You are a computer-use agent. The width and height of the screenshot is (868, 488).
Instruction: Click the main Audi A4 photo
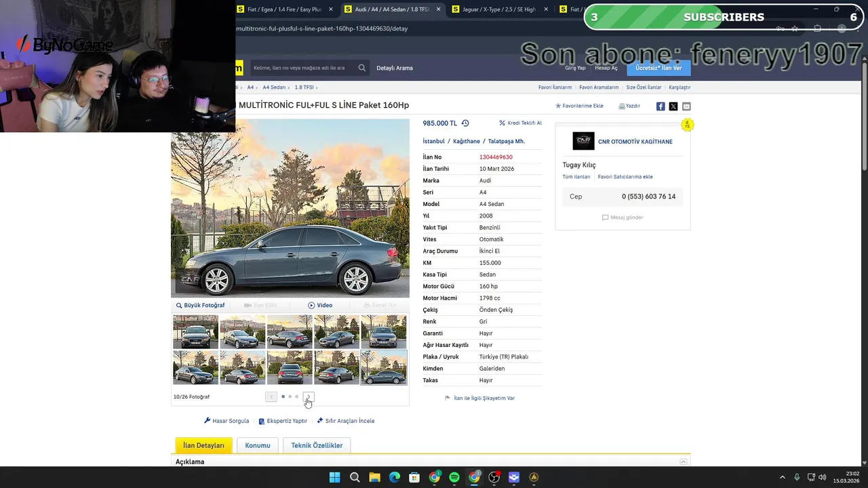[290, 208]
